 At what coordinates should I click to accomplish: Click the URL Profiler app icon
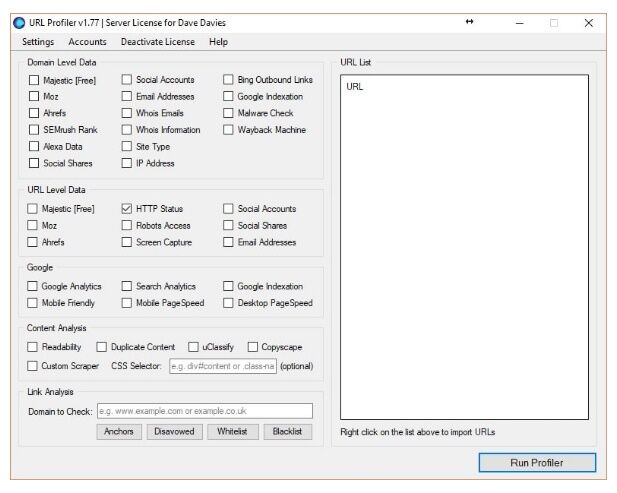pyautogui.click(x=19, y=23)
